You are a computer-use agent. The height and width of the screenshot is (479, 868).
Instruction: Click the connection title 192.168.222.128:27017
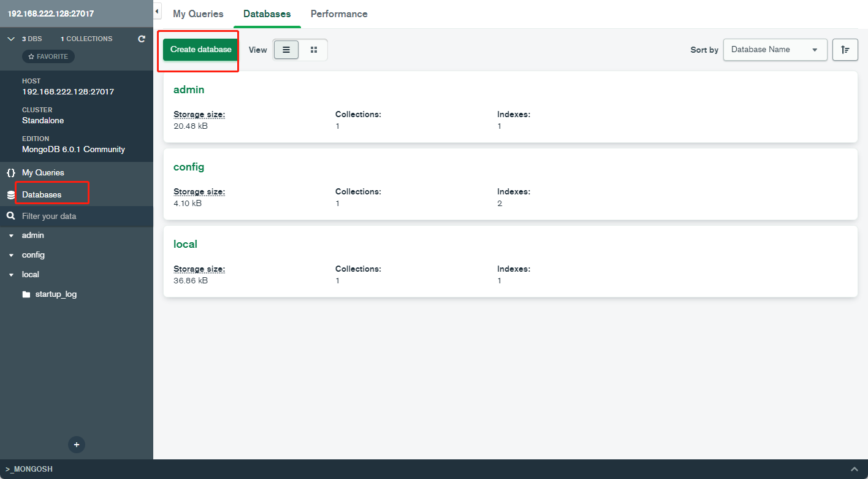(x=51, y=13)
